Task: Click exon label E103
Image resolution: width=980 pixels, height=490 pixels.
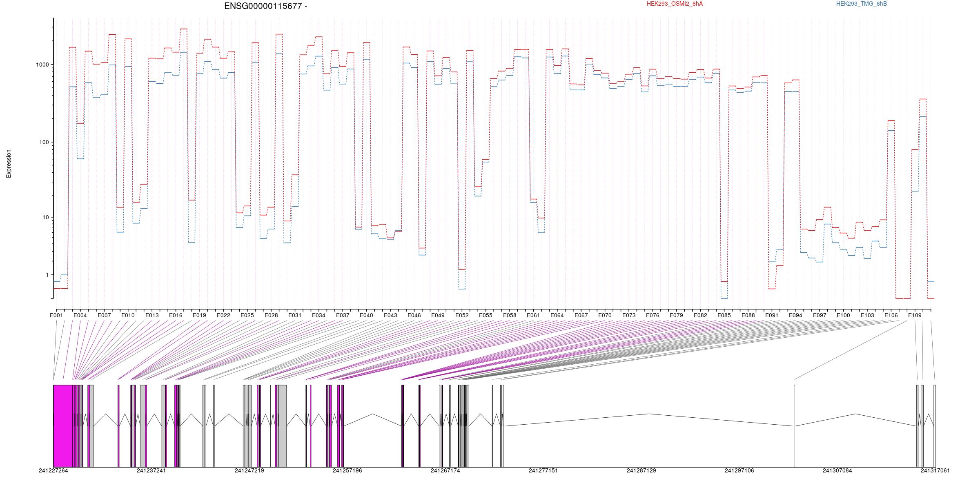Action: pos(867,316)
